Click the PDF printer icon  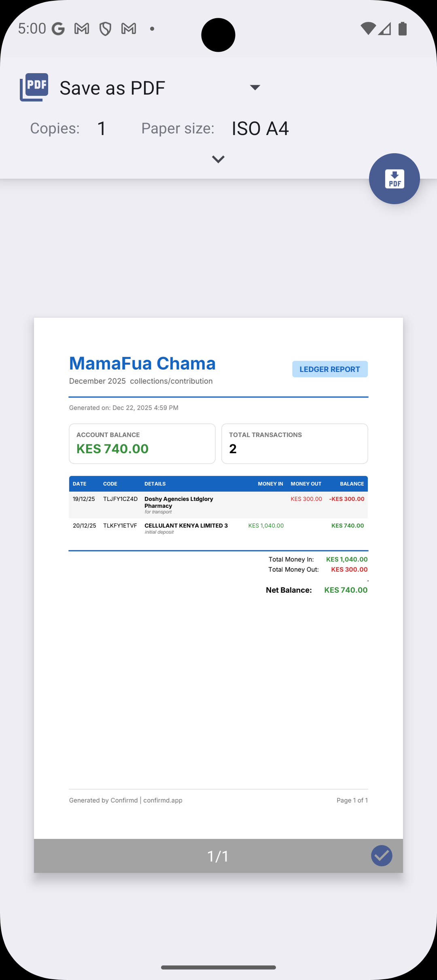[x=34, y=87]
